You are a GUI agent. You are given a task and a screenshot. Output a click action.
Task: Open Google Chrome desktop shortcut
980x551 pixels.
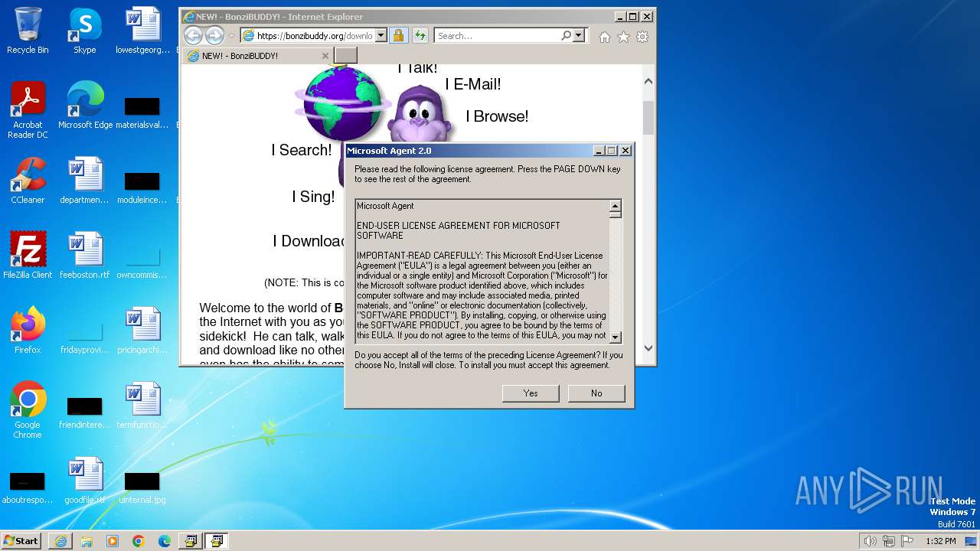pyautogui.click(x=28, y=410)
